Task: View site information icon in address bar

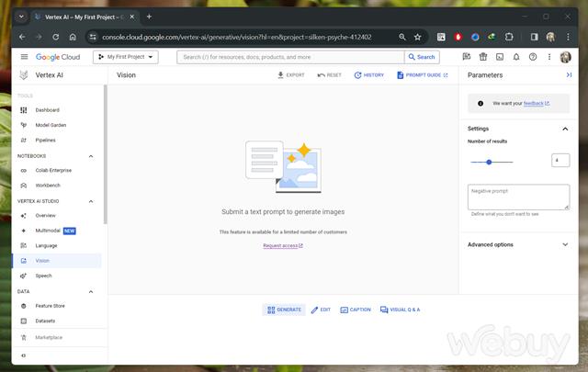Action: [93, 37]
